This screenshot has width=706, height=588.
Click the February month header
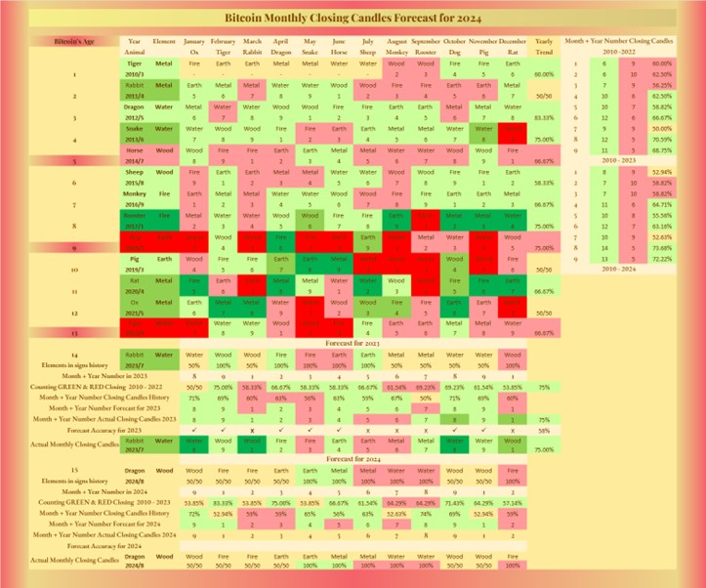coord(223,41)
